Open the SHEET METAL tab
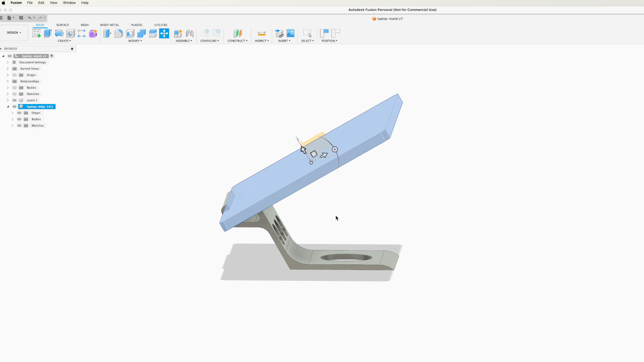The width and height of the screenshot is (644, 362). point(109,25)
